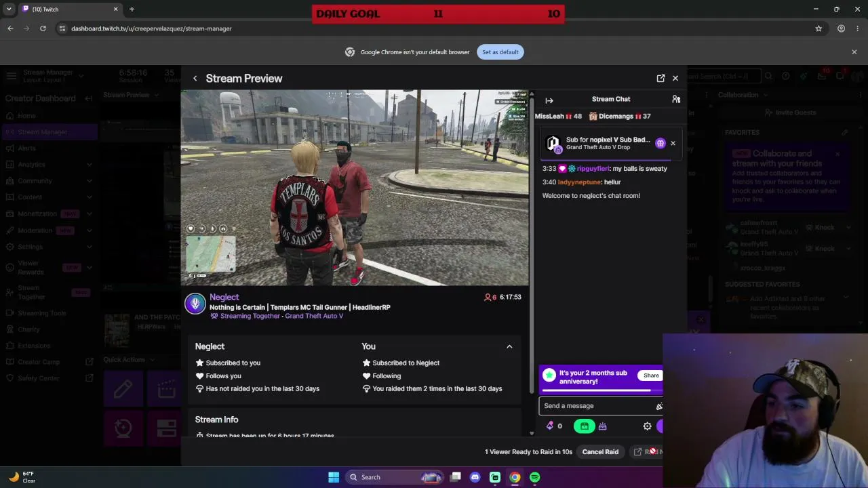Click Cancel Raid button
Screen dimensions: 868x488
600,452
